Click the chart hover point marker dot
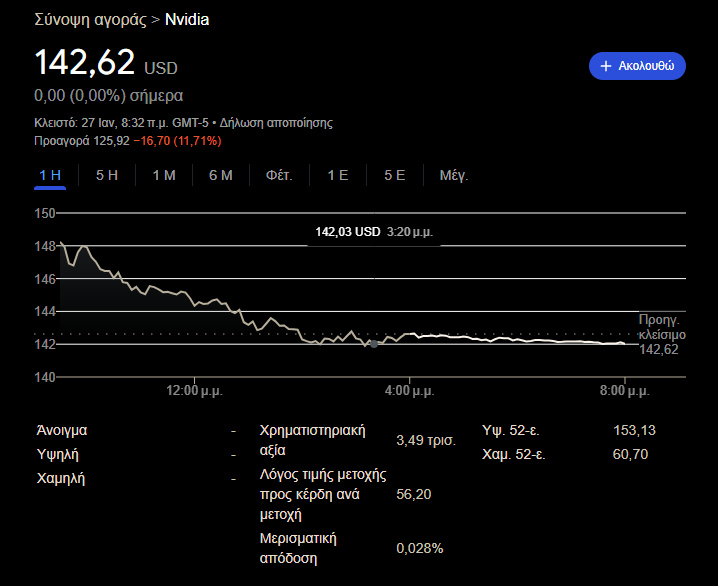Screen dimensions: 718x586 [374, 344]
